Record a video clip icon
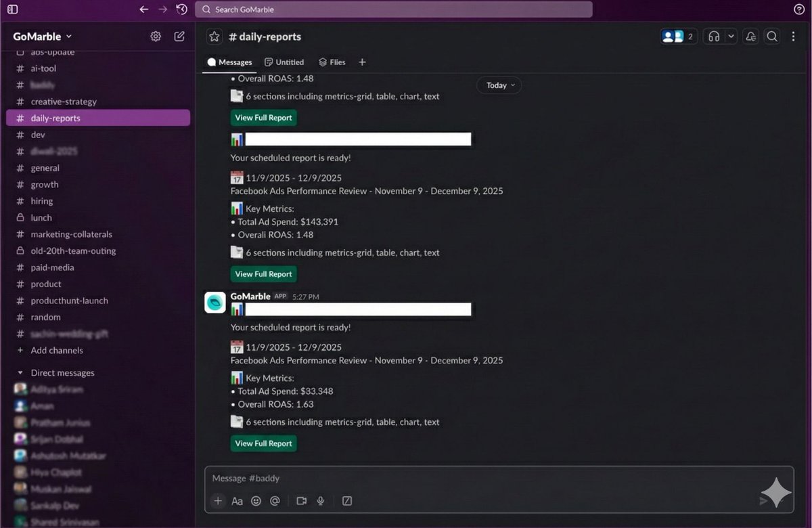Image resolution: width=812 pixels, height=528 pixels. point(302,501)
